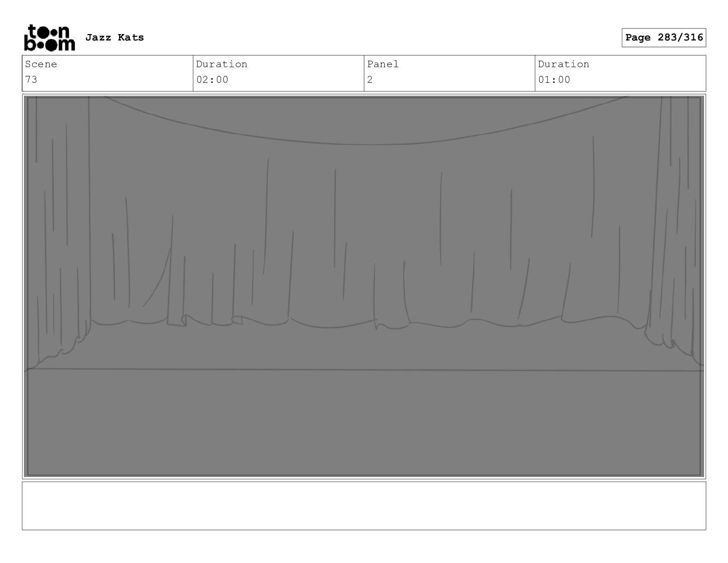Viewport: 728px width, 563px height.
Task: Click the "Page 283/316" page indicator
Action: [x=664, y=38]
